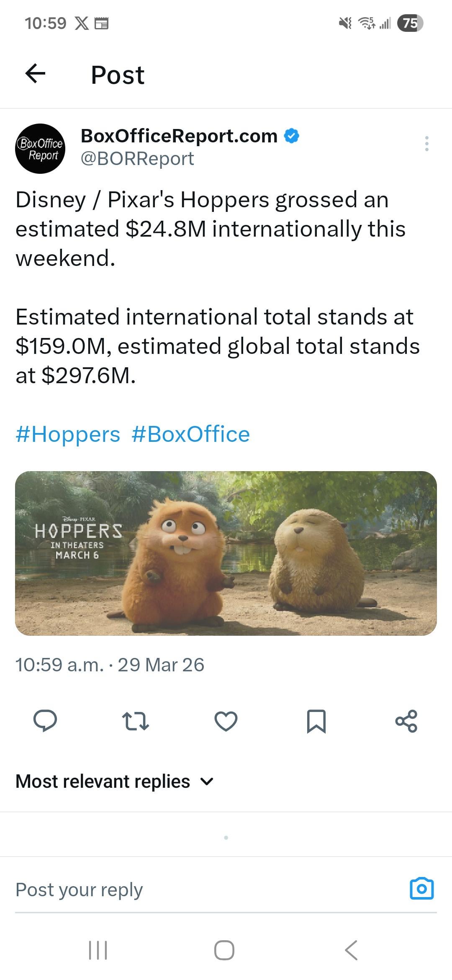The height and width of the screenshot is (980, 452).
Task: Tap the blue verified badge
Action: (x=292, y=136)
